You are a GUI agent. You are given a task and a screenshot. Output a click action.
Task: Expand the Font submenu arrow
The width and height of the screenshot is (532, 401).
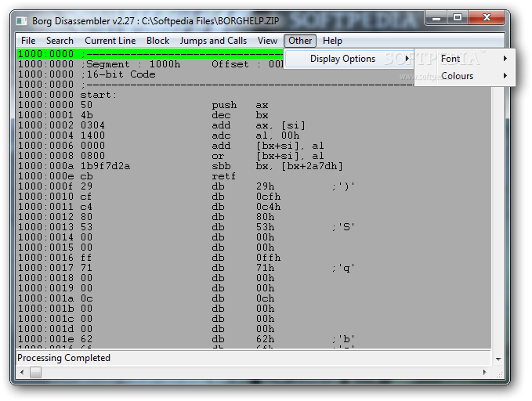(505, 59)
